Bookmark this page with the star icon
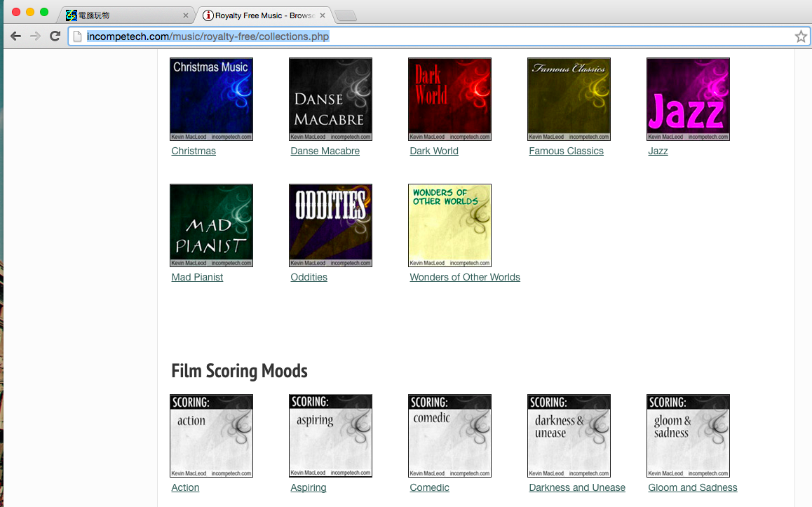The height and width of the screenshot is (507, 812). [801, 36]
